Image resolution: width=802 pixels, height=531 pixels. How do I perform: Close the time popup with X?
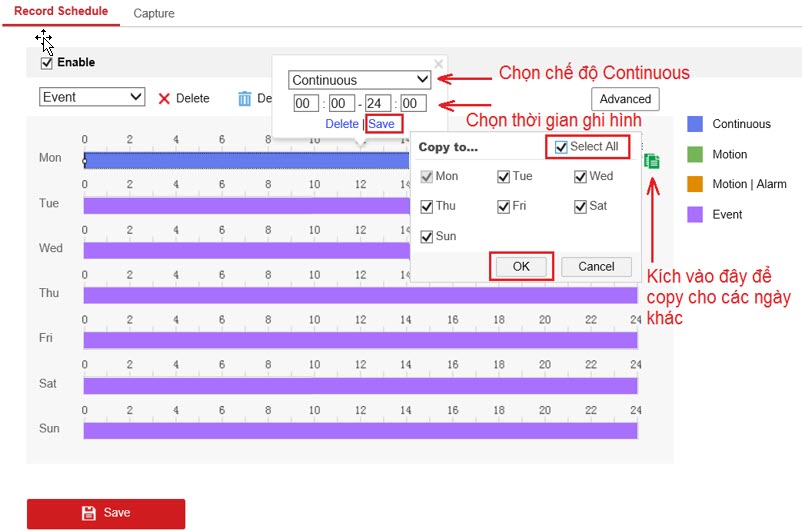pos(437,64)
